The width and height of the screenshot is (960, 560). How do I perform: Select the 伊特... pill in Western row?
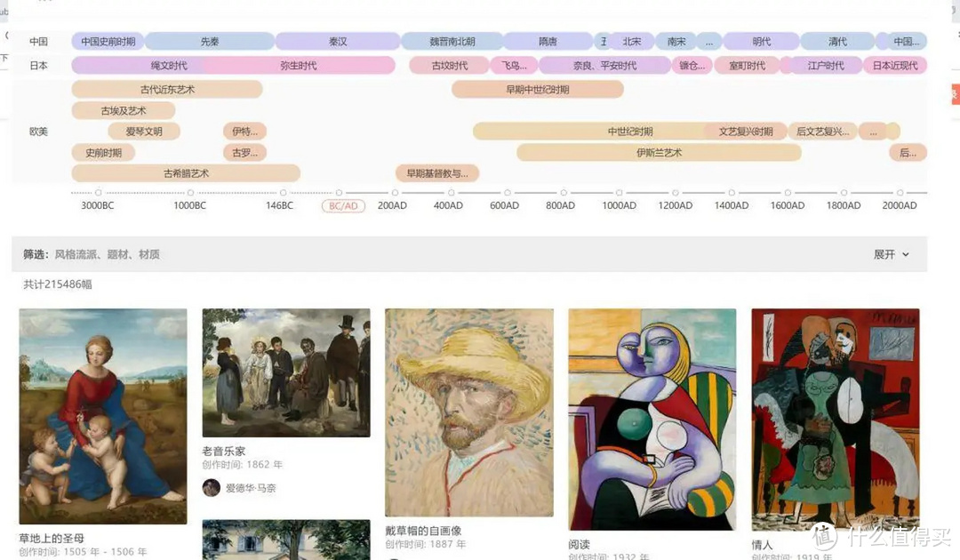pyautogui.click(x=245, y=132)
